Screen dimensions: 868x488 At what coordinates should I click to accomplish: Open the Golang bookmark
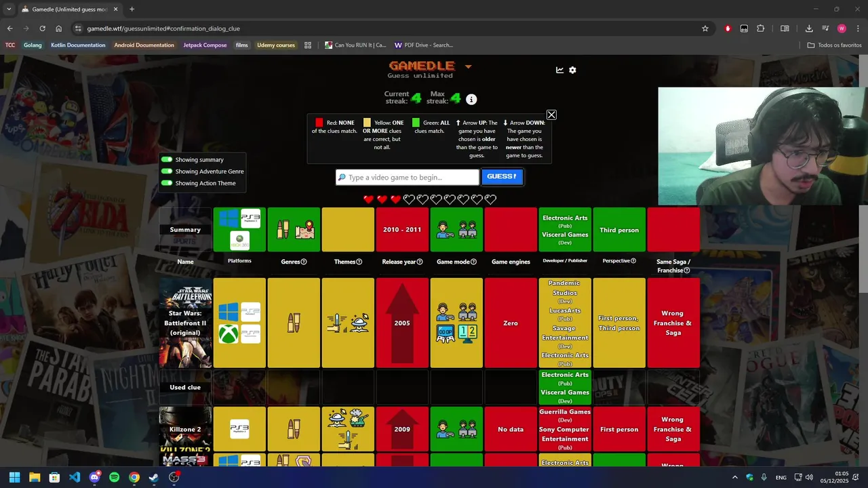pos(33,45)
